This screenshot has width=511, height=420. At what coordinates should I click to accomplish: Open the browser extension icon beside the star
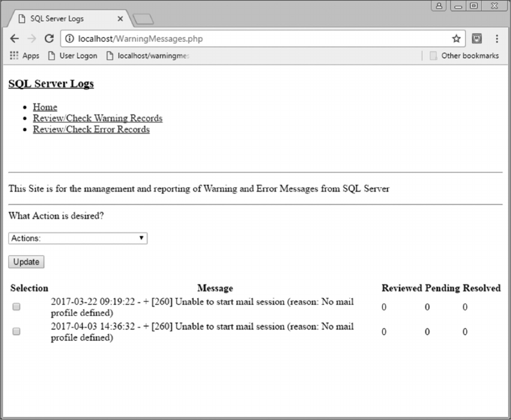point(477,38)
